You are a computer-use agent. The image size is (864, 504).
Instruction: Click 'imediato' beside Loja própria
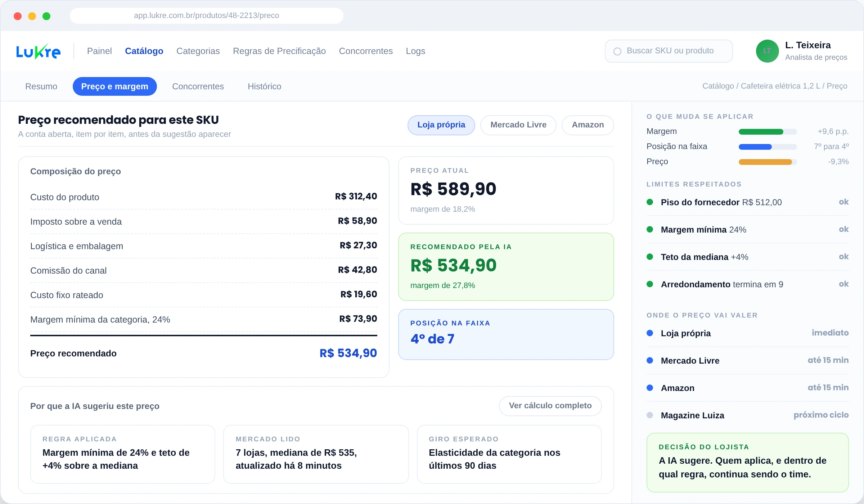tap(830, 333)
